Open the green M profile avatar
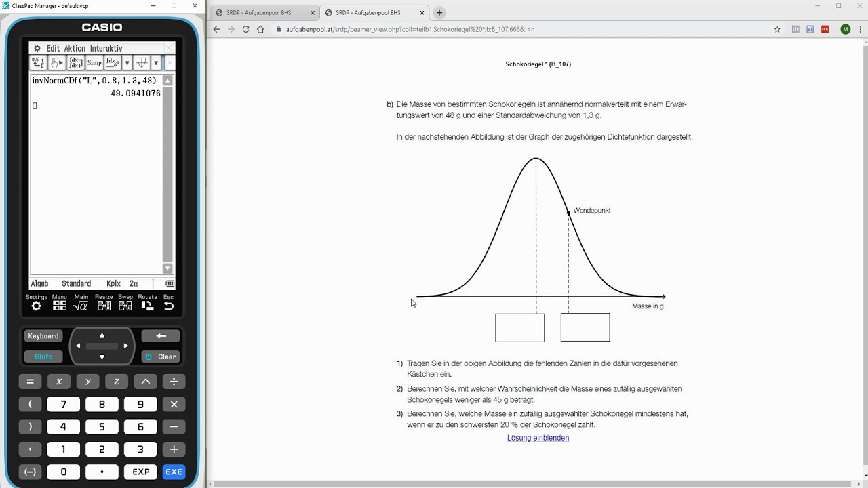Image resolution: width=868 pixels, height=488 pixels. 845,29
